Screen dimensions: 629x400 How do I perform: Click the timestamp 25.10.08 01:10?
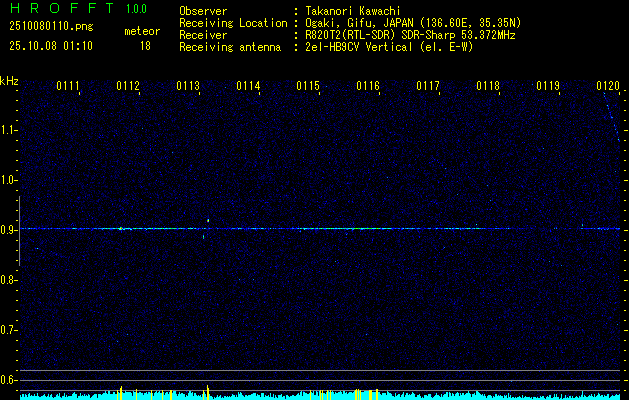click(x=51, y=46)
